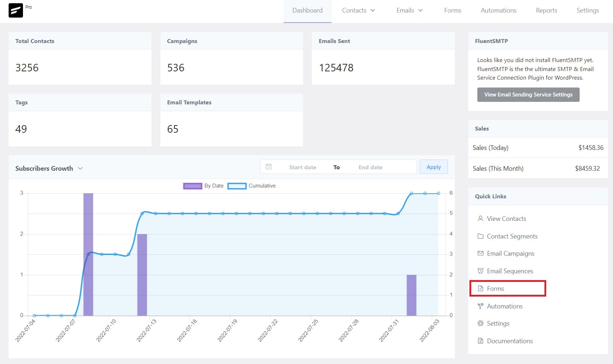613x364 pixels.
Task: Click the Documentations page icon
Action: pyautogui.click(x=480, y=341)
